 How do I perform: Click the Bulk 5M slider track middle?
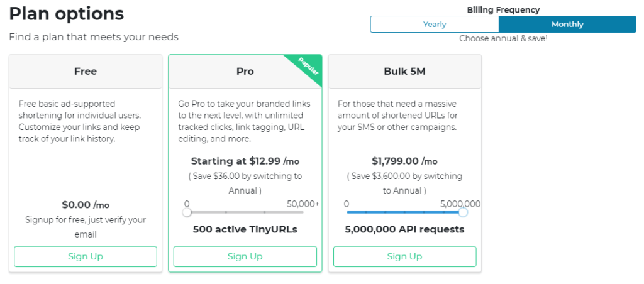click(x=404, y=212)
